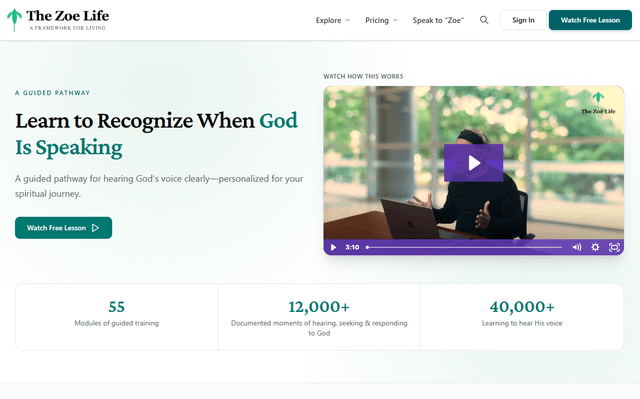The width and height of the screenshot is (640, 399).
Task: Open video settings gear icon
Action: [595, 247]
